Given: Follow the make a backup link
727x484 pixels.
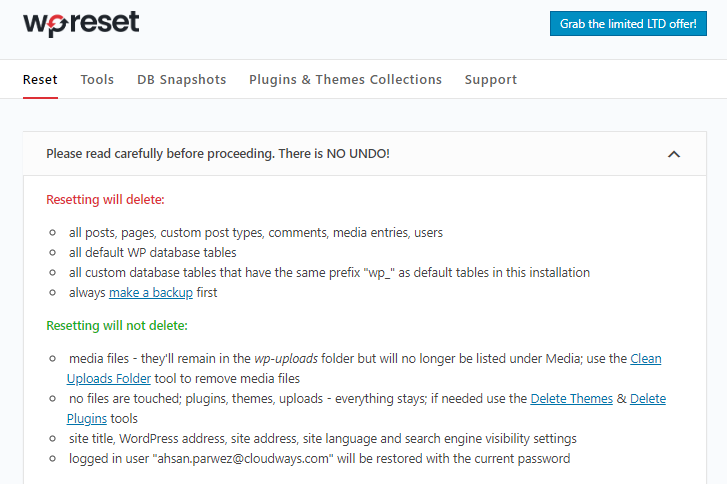Looking at the screenshot, I should pyautogui.click(x=151, y=293).
